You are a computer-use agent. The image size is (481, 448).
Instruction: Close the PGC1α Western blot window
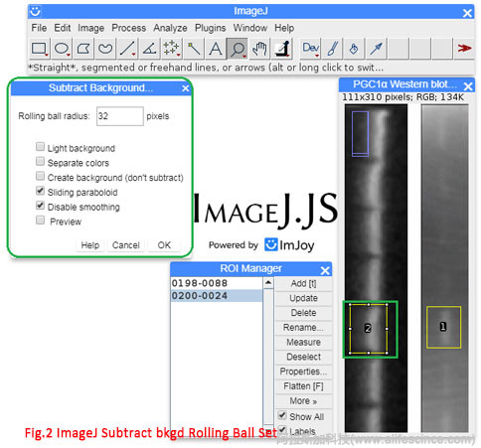[x=468, y=86]
